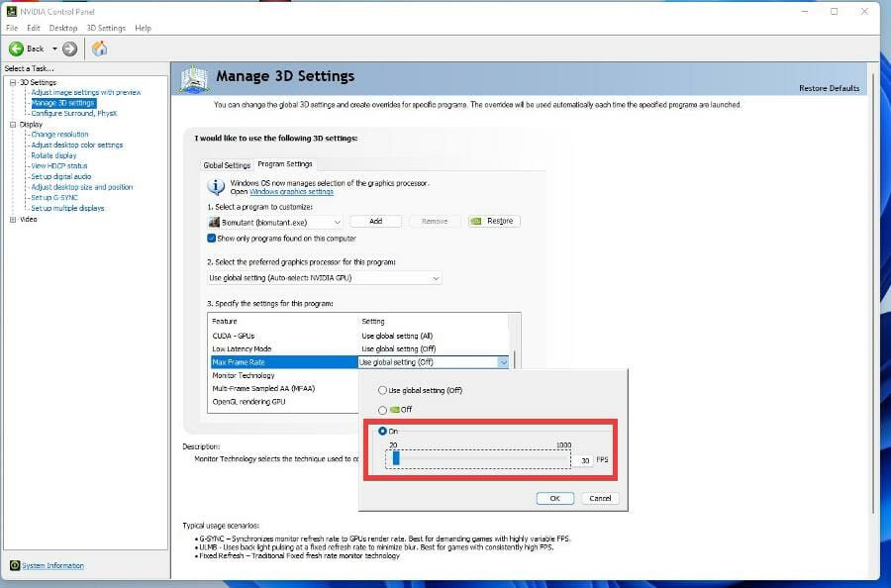Open System Information link
The image size is (891, 588).
[52, 566]
